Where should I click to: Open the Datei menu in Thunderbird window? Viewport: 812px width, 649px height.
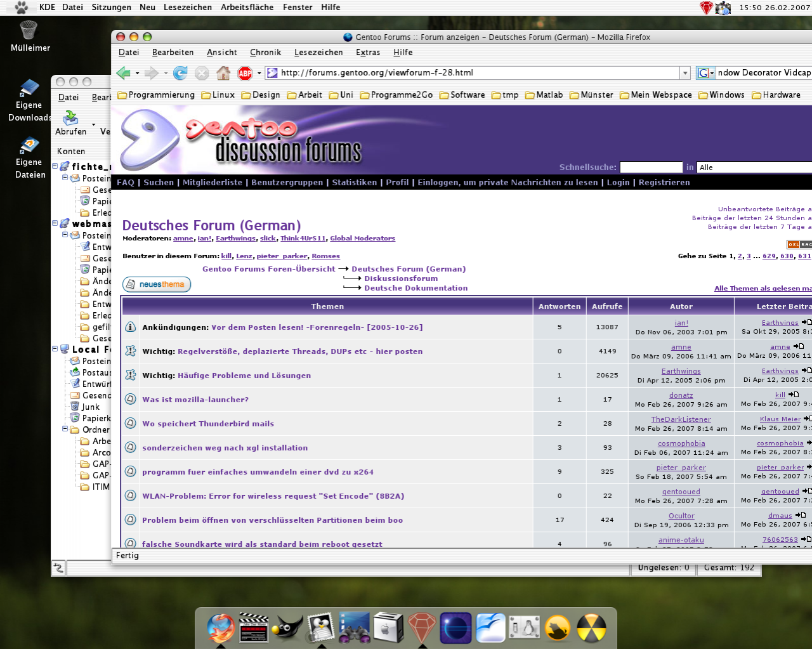coord(69,98)
